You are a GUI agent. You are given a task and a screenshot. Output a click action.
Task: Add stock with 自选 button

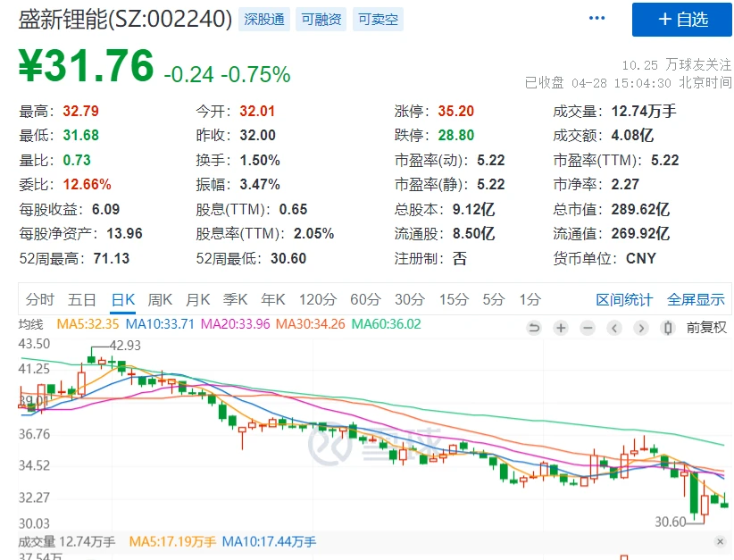tap(681, 20)
